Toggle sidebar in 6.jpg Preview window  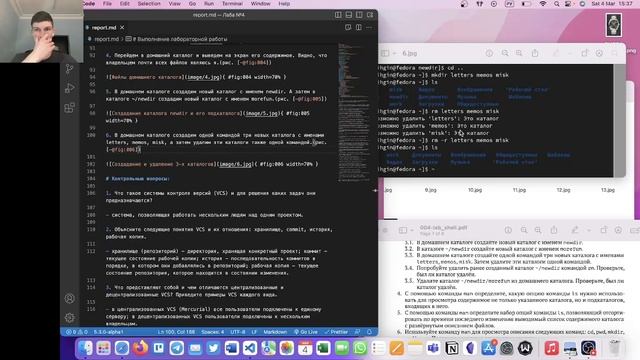(385, 53)
